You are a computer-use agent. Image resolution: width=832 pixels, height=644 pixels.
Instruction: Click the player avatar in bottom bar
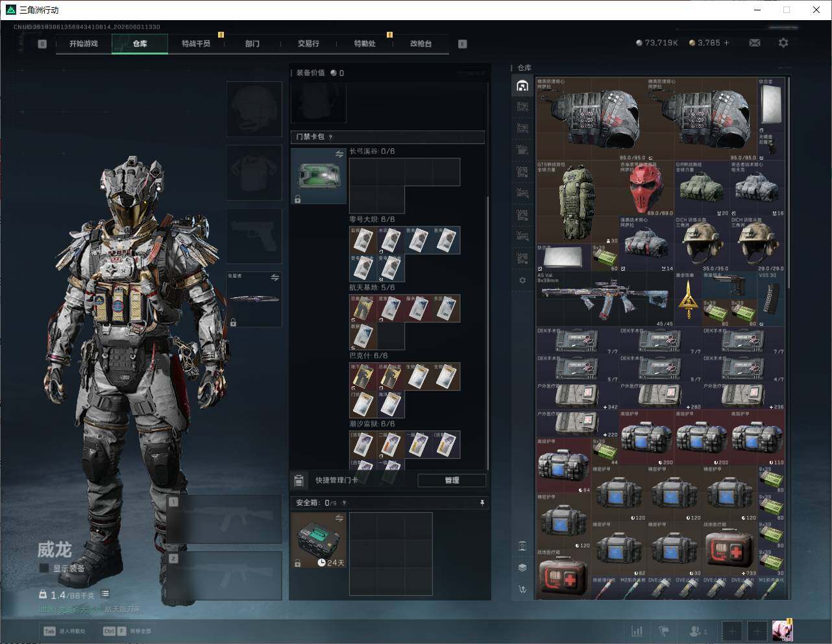[x=782, y=630]
